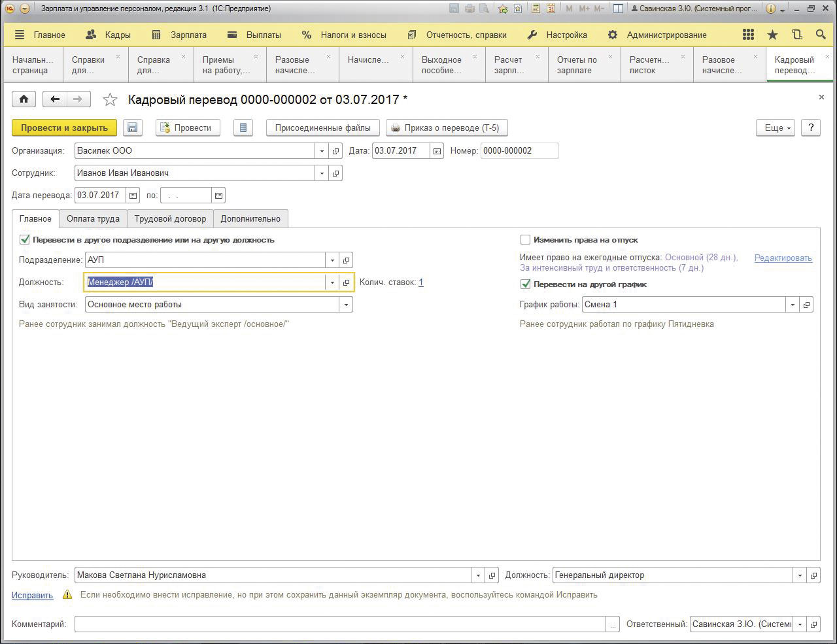
Task: Expand the Вид занятости dropdown
Action: point(345,305)
